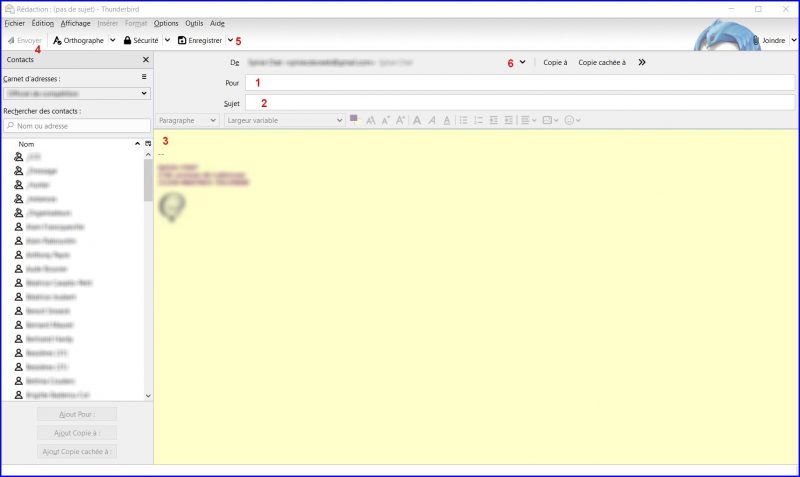
Task: Click the Orthographe spell check button
Action: click(78, 40)
